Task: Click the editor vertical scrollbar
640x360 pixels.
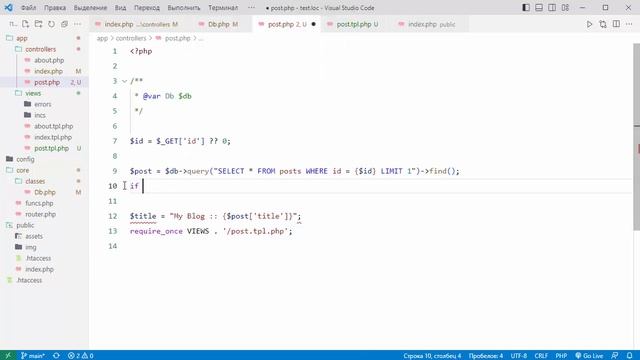Action: coord(636,137)
